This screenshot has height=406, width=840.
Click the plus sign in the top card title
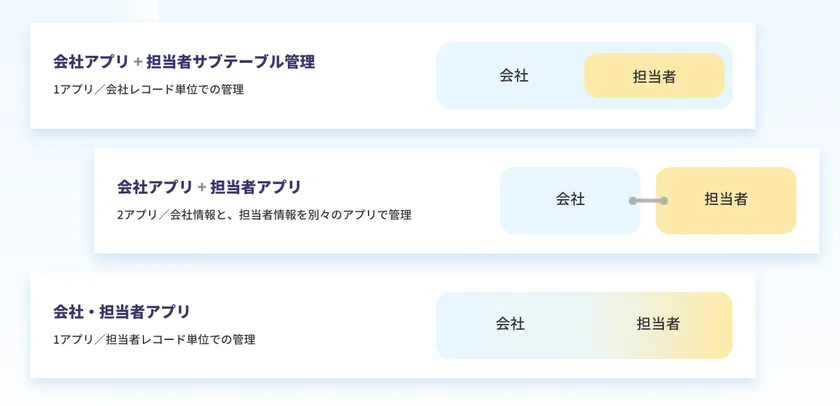[x=138, y=62]
